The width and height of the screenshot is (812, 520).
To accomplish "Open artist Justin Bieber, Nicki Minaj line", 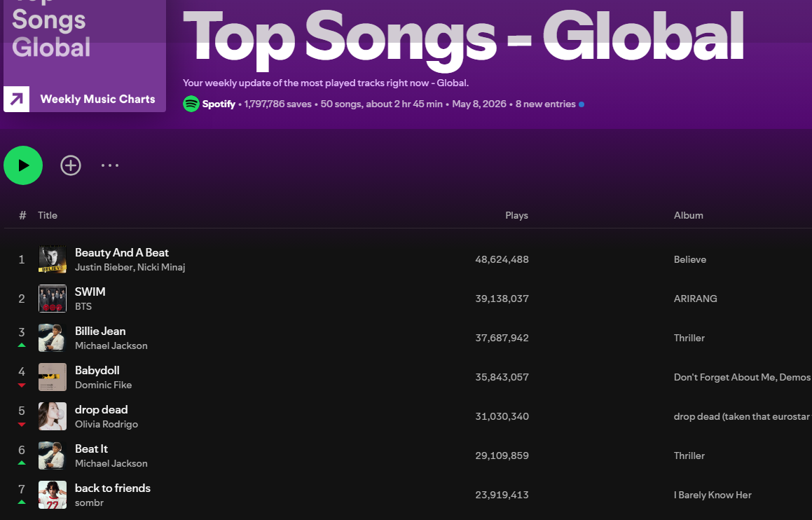I will click(130, 267).
